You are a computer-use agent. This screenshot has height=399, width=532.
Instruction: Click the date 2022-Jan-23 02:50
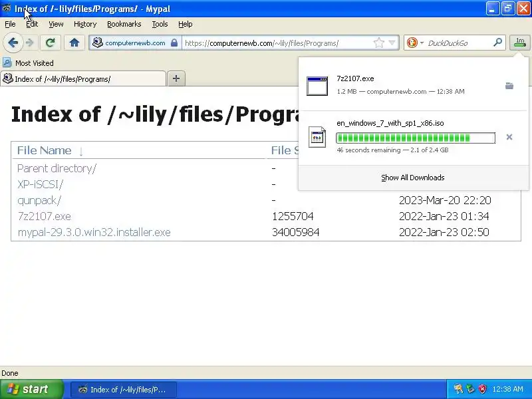pos(444,232)
